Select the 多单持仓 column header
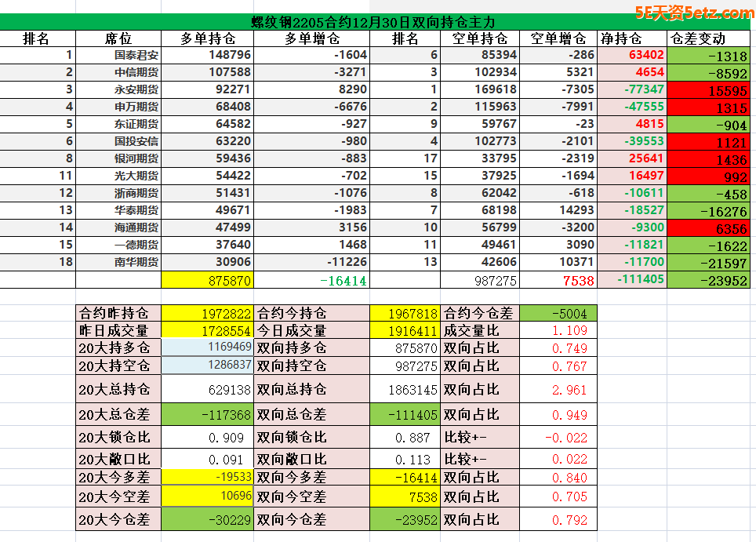 coord(207,38)
